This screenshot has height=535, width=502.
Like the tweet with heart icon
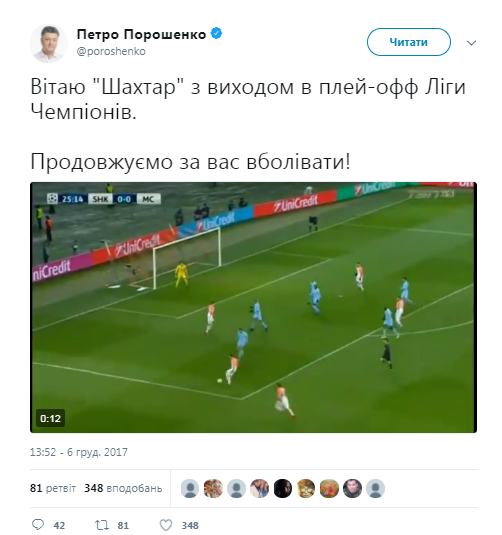click(x=166, y=525)
